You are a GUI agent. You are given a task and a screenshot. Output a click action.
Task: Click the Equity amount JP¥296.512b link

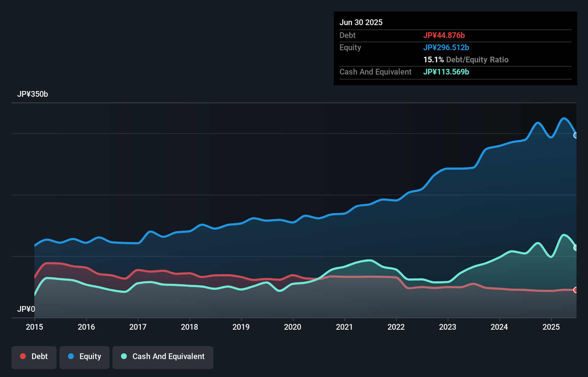(x=447, y=47)
